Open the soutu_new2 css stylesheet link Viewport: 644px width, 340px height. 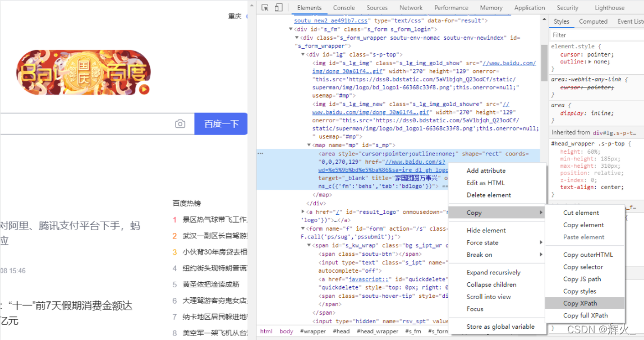click(330, 21)
